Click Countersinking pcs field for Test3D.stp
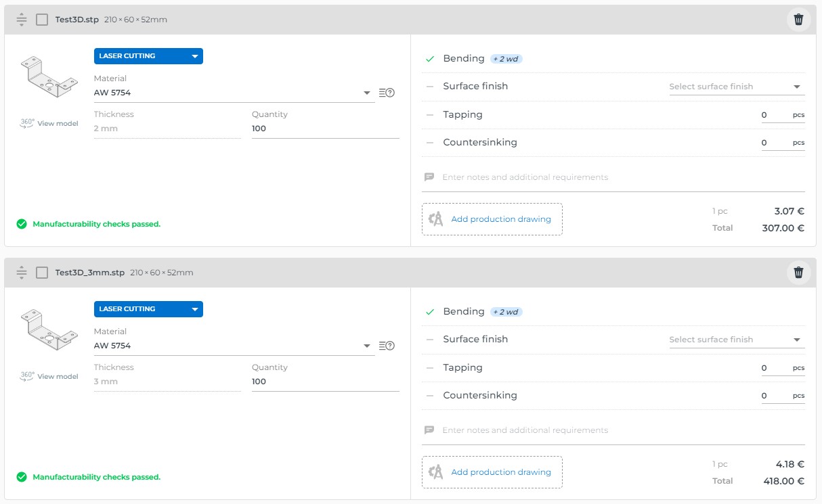 [x=783, y=143]
